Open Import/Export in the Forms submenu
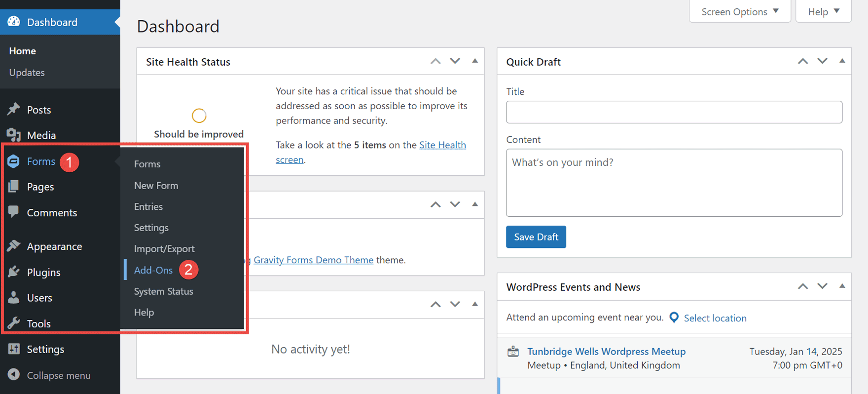Screen dimensions: 868x394 [164, 249]
